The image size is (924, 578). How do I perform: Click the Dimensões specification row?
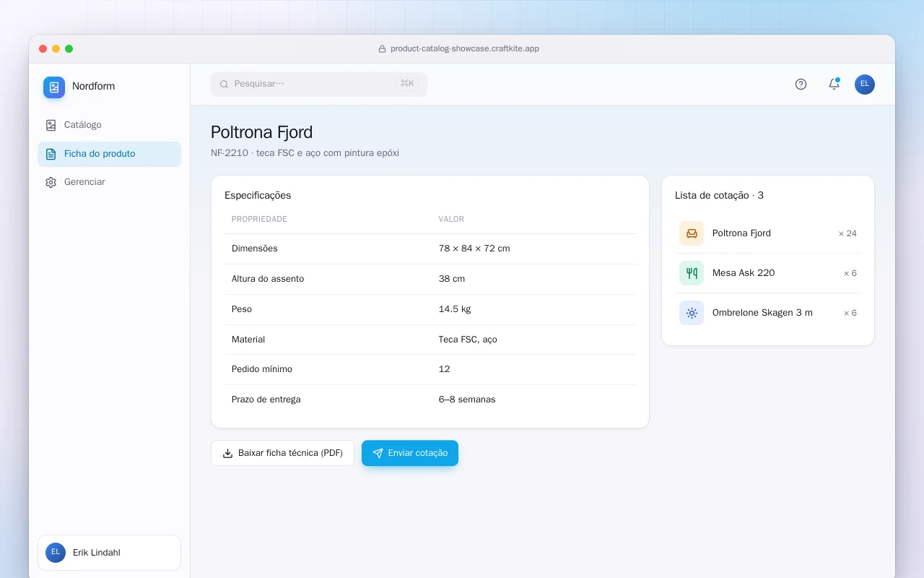pos(430,249)
